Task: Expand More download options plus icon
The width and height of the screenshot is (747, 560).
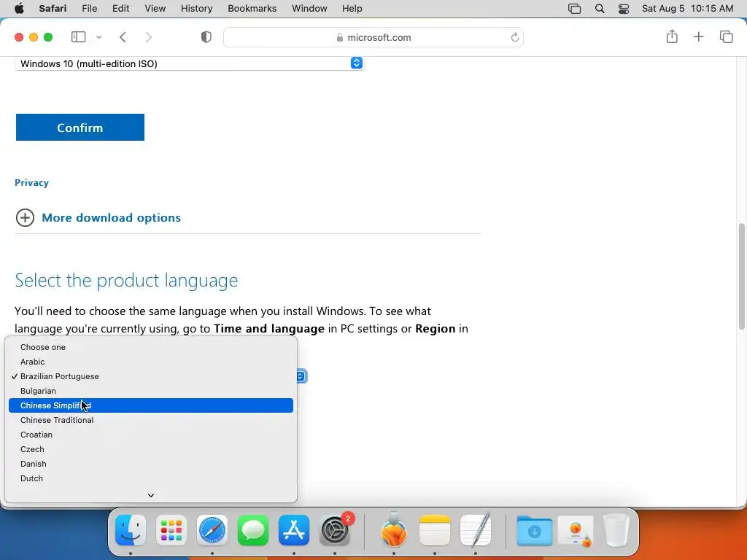Action: pyautogui.click(x=25, y=217)
